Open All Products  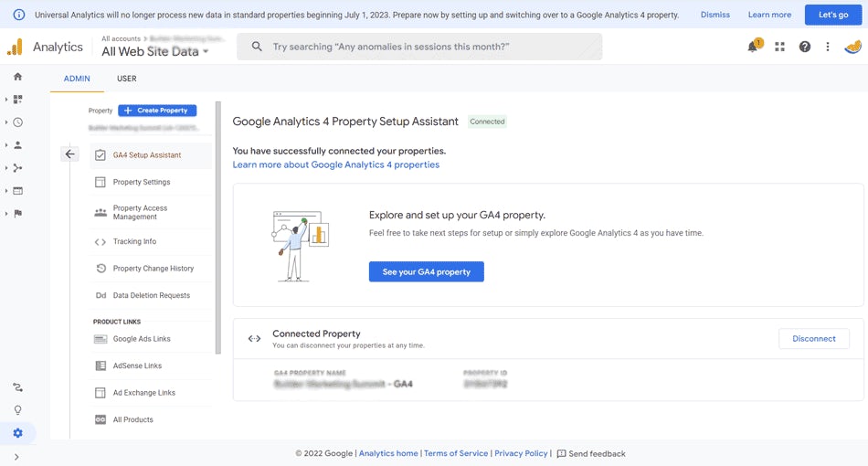click(151, 419)
